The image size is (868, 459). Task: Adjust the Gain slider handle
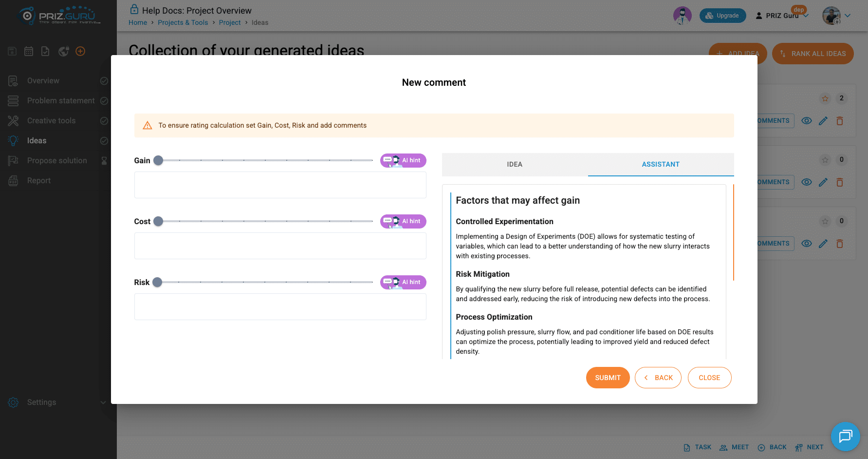(x=158, y=160)
